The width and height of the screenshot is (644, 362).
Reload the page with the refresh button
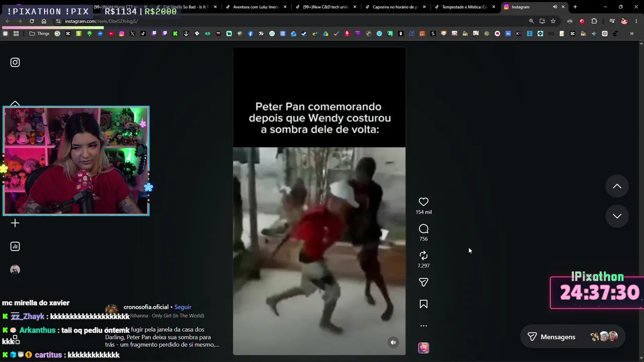pyautogui.click(x=32, y=21)
